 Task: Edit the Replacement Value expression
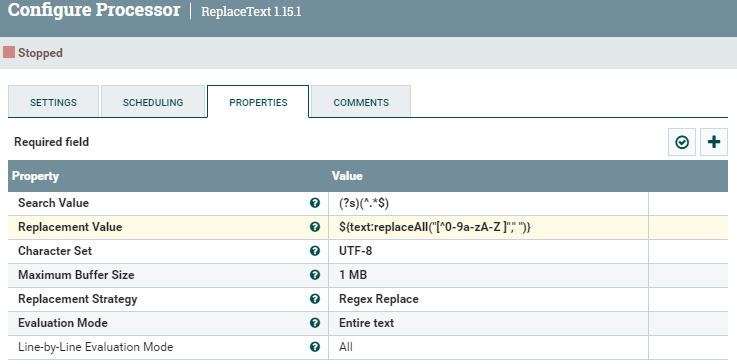point(488,227)
